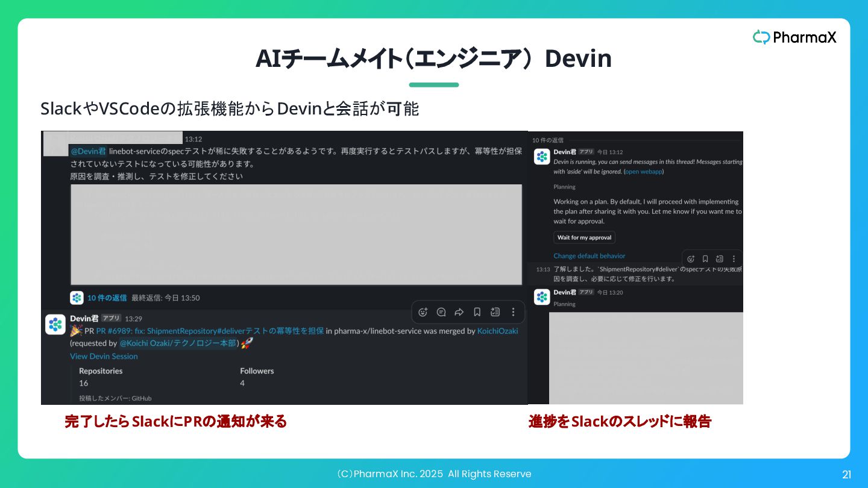Image resolution: width=868 pixels, height=488 pixels.
Task: Click the 今日 13:20 timestamp in the thread
Action: click(x=610, y=292)
